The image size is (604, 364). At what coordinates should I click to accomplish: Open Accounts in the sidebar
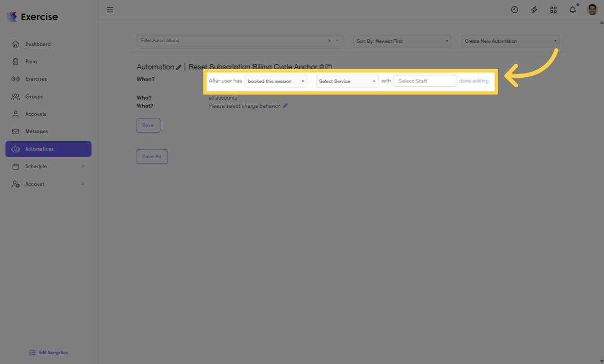48,114
